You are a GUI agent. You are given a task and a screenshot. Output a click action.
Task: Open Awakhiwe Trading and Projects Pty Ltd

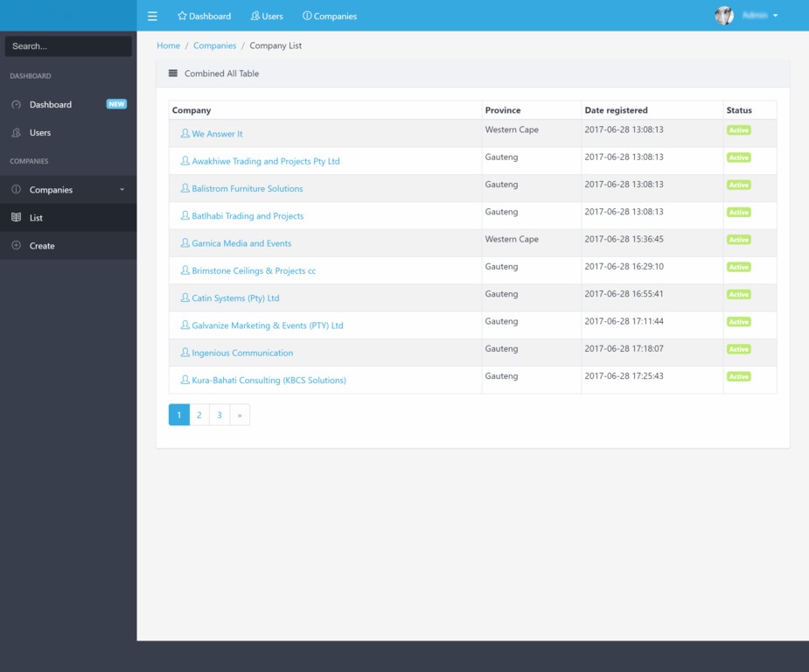266,161
